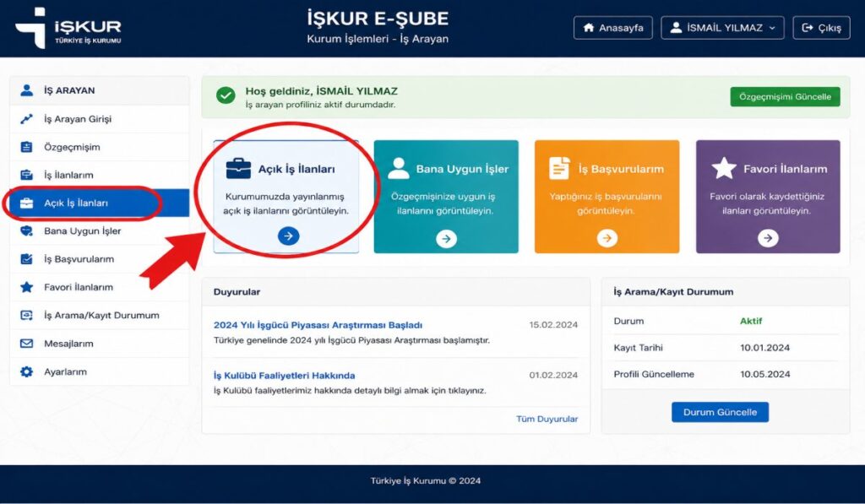Open announcement İş Kulübü Faaliyetleri Hakkında
This screenshot has height=504, width=865.
[x=284, y=376]
